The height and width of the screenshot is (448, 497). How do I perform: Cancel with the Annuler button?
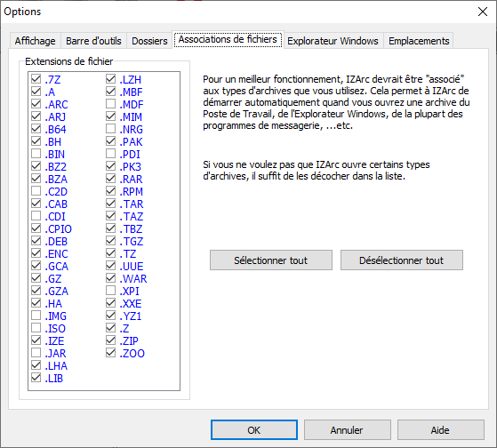[347, 430]
